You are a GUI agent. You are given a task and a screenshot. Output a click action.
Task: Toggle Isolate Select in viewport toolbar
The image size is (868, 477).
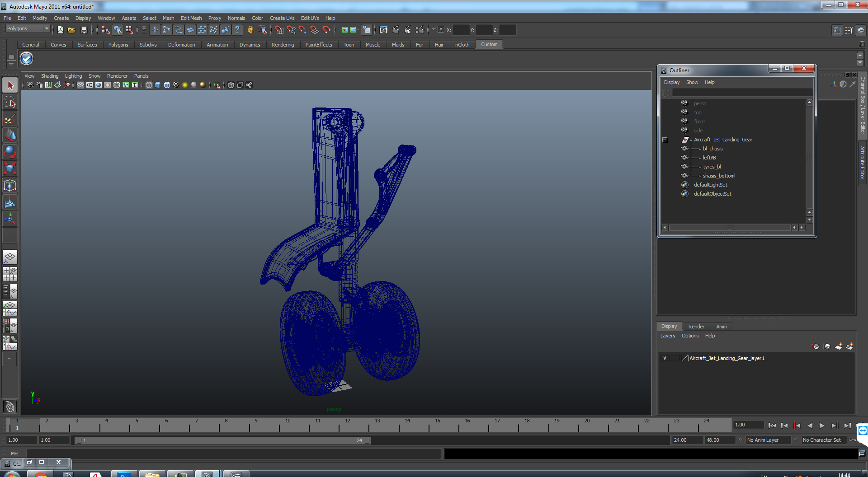[x=217, y=85]
